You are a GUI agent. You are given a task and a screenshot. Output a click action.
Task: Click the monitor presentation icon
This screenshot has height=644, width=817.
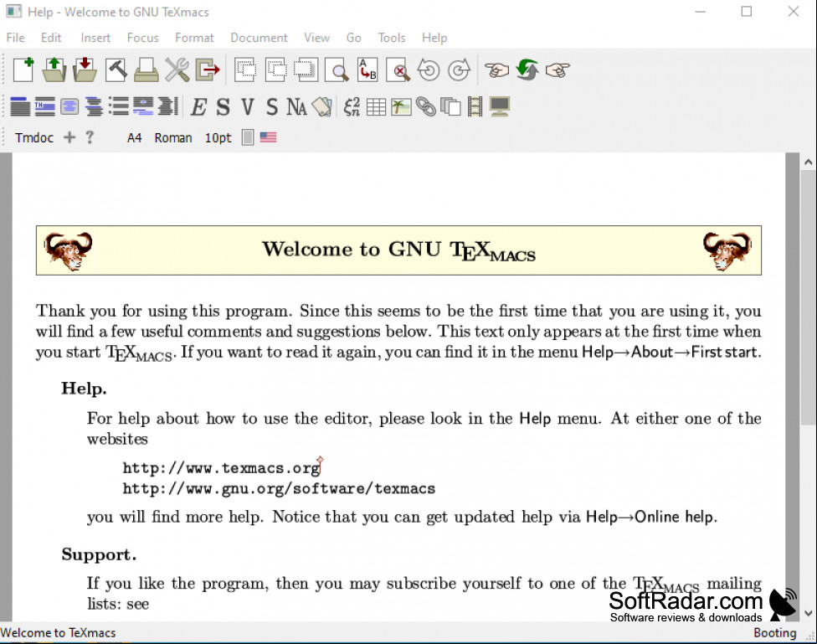coord(500,107)
